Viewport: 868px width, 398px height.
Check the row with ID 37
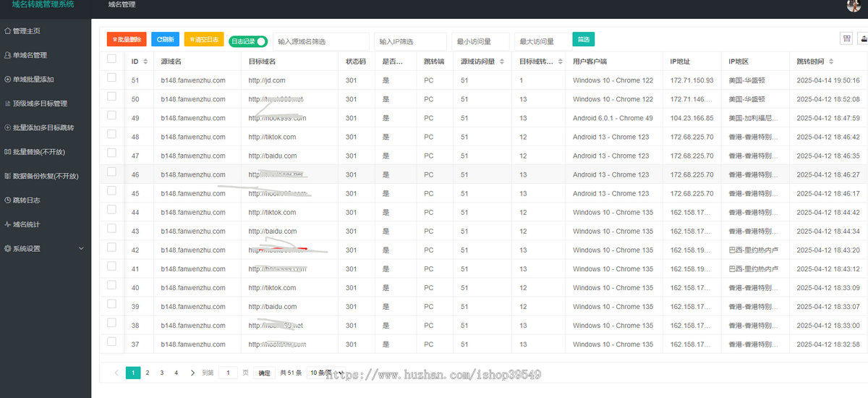pos(111,341)
